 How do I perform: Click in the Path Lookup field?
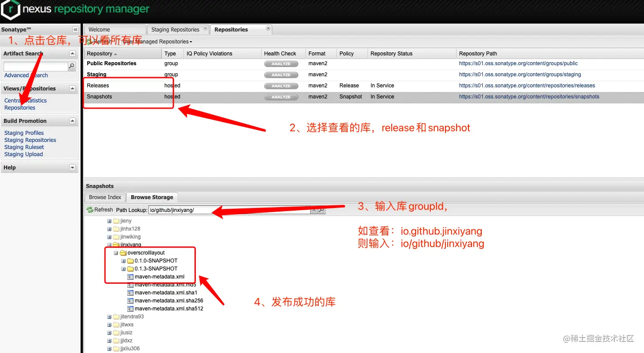[229, 210]
